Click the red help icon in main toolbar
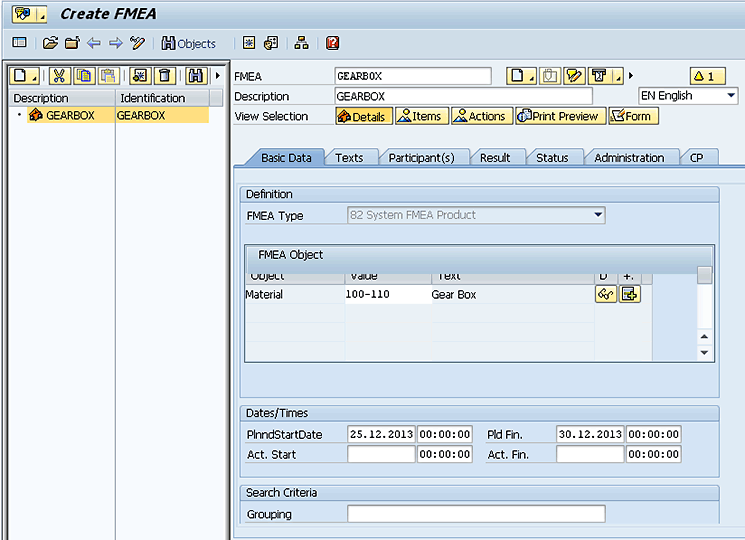Image resolution: width=745 pixels, height=540 pixels. click(332, 43)
